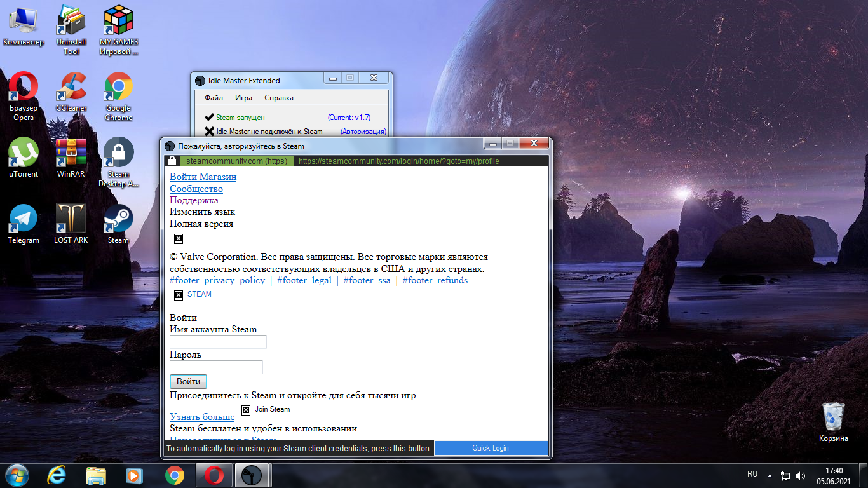The width and height of the screenshot is (868, 488).
Task: Select the Steam Desktop Authenticator shortcut
Action: 119,163
